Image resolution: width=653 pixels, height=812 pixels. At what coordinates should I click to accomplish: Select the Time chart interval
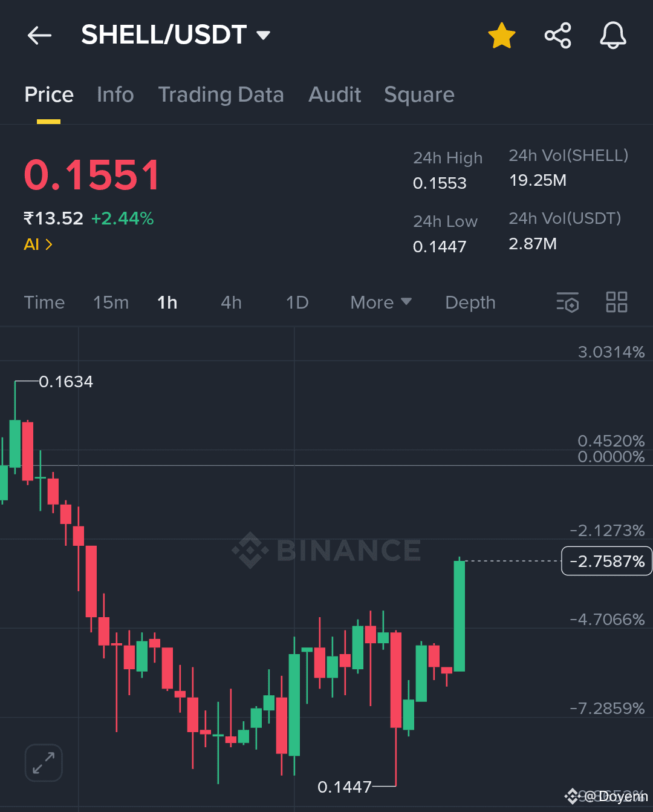click(44, 303)
